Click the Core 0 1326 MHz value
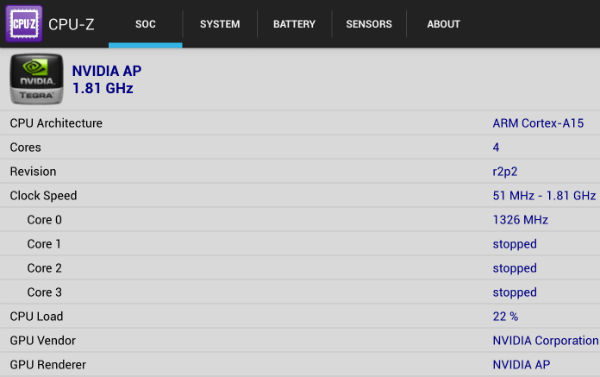This screenshot has height=377, width=600. pyautogui.click(x=520, y=220)
